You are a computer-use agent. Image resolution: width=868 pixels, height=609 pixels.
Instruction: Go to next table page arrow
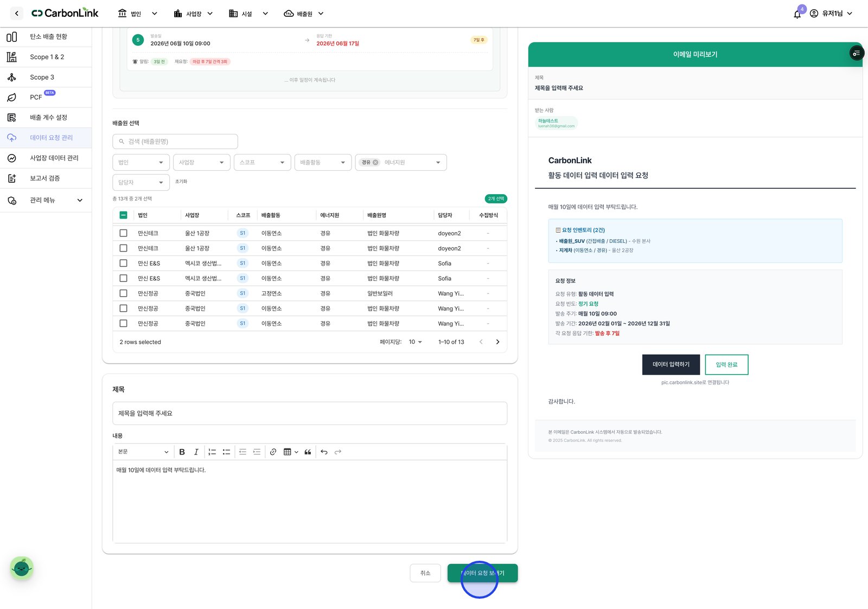coord(497,342)
